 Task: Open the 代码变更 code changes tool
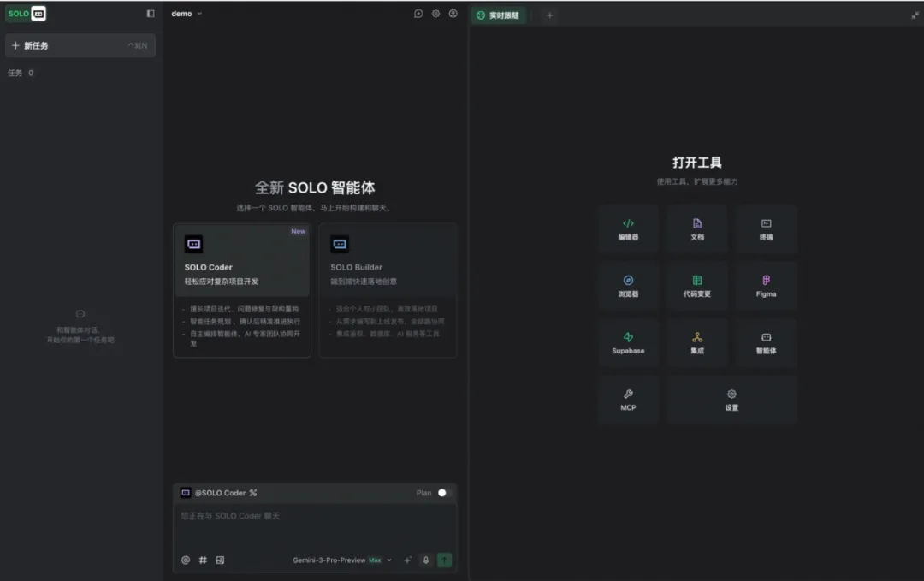point(697,286)
